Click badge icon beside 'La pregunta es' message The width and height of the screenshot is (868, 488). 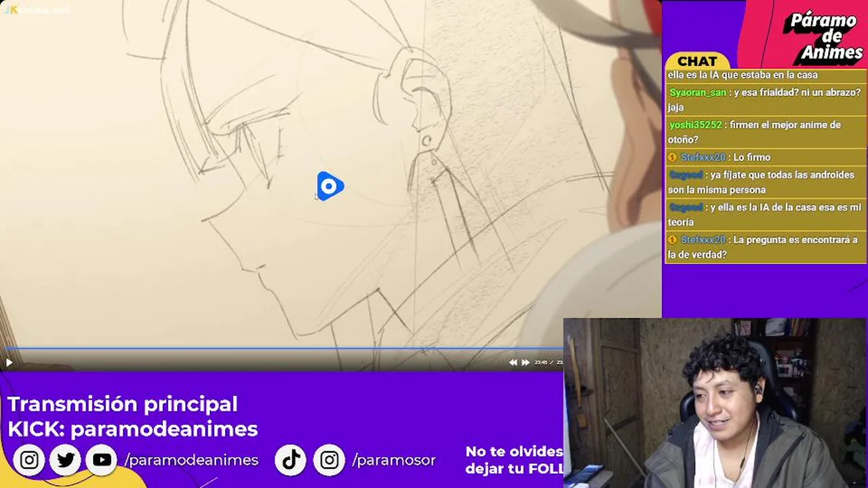(x=673, y=240)
